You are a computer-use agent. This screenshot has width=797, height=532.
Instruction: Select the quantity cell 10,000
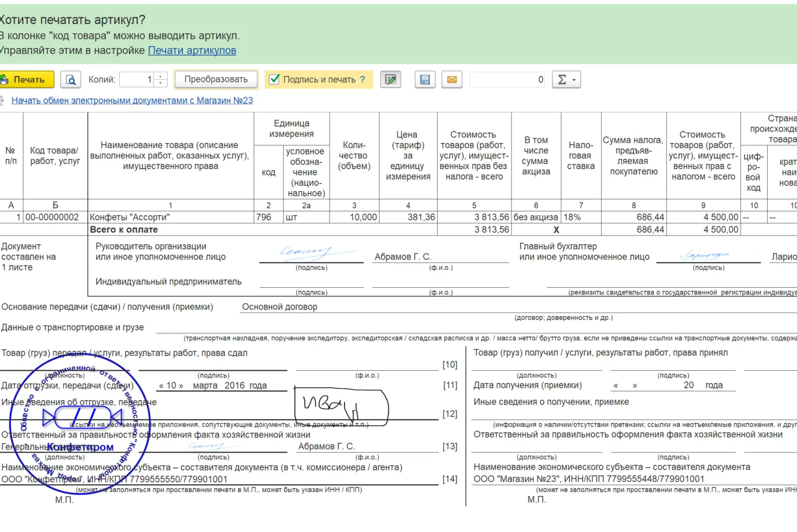point(354,217)
